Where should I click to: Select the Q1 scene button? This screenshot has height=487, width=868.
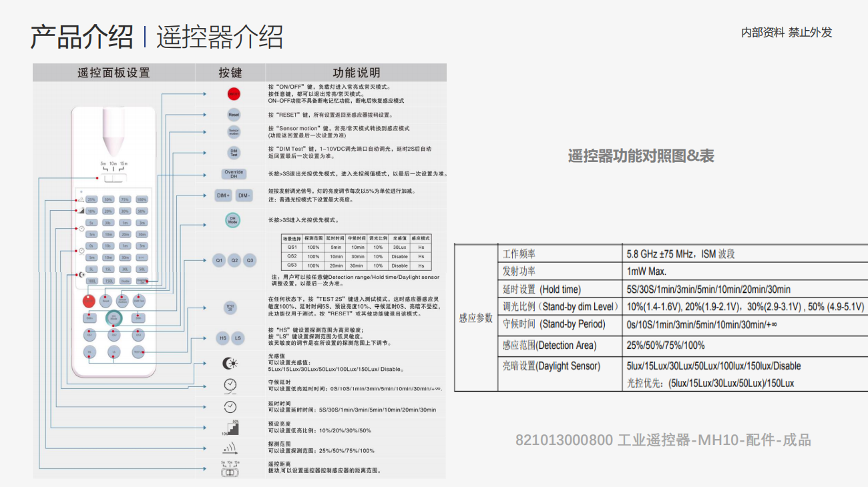[218, 260]
